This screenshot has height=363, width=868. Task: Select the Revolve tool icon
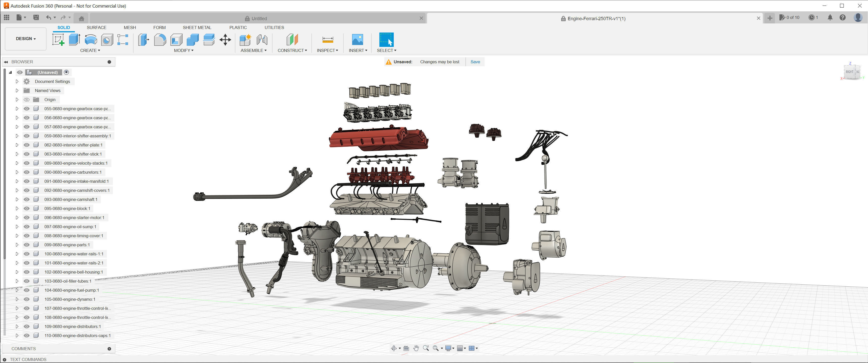pos(90,40)
